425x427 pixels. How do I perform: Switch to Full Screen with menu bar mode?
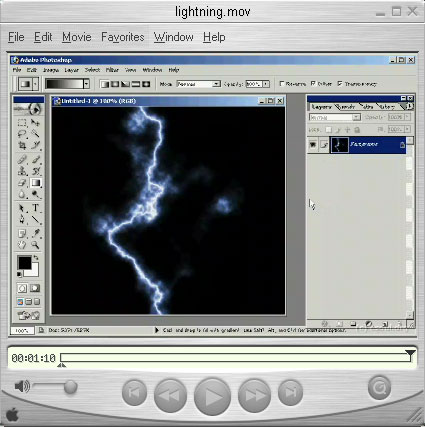pyautogui.click(x=29, y=302)
